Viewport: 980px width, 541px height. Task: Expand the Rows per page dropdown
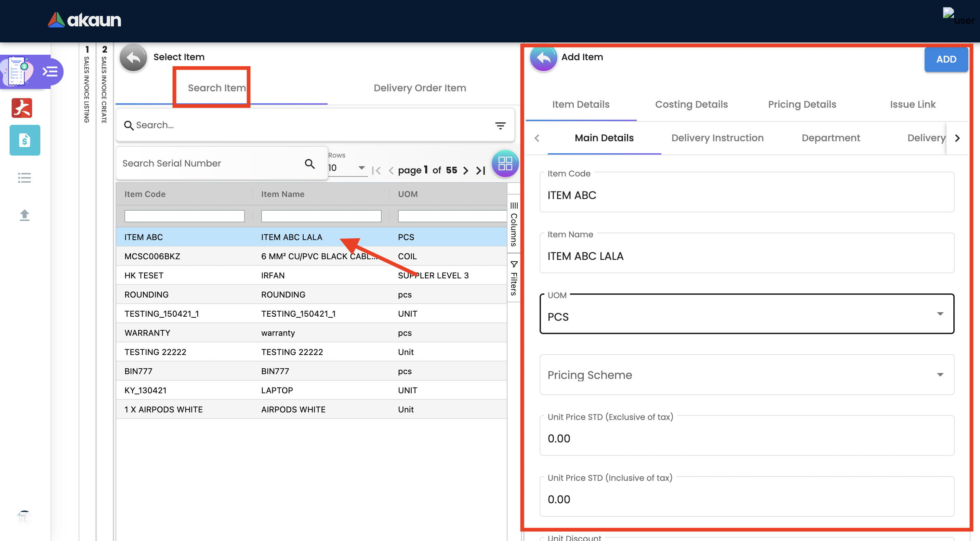pos(347,168)
